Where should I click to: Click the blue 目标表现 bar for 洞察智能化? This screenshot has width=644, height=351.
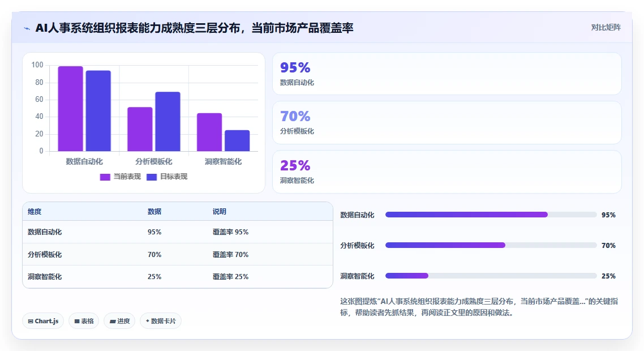237,140
